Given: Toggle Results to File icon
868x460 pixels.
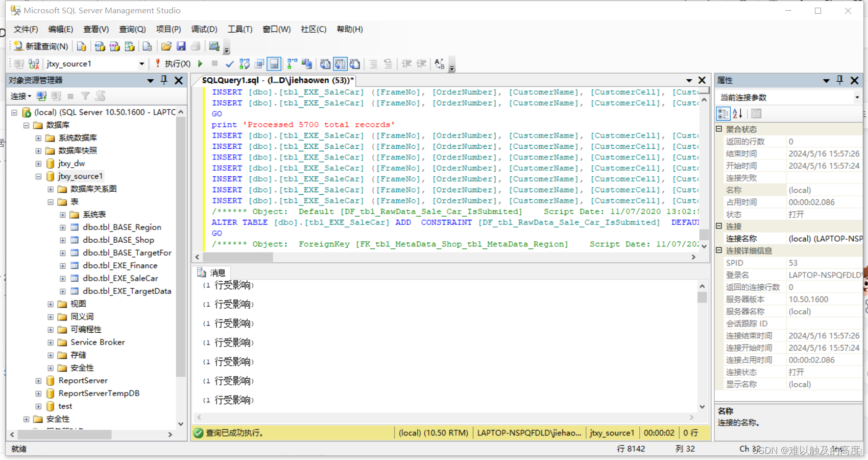Looking at the screenshot, I should 355,64.
